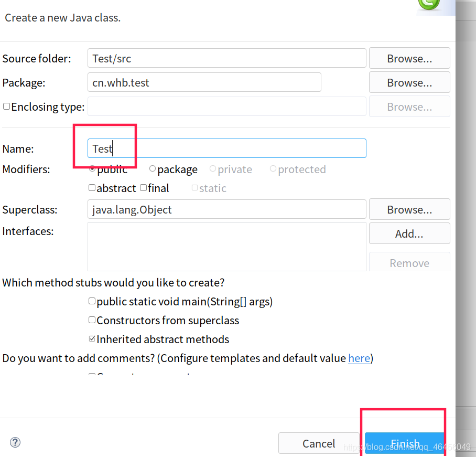The width and height of the screenshot is (476, 457).
Task: Enable the Enclosing type checkbox
Action: [x=6, y=107]
